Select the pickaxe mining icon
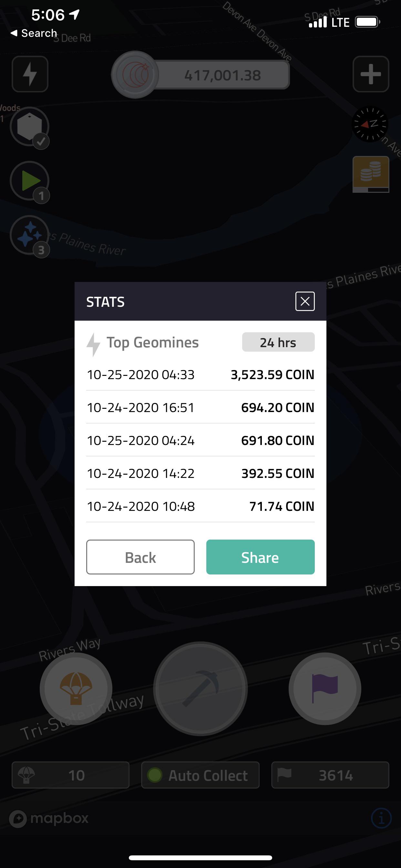 [x=200, y=687]
